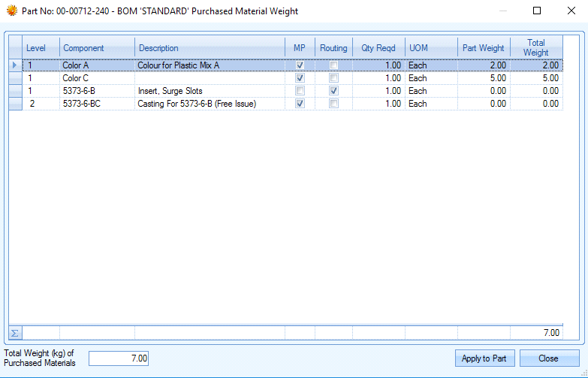
Task: Sort by the Component column header
Action: coord(97,48)
